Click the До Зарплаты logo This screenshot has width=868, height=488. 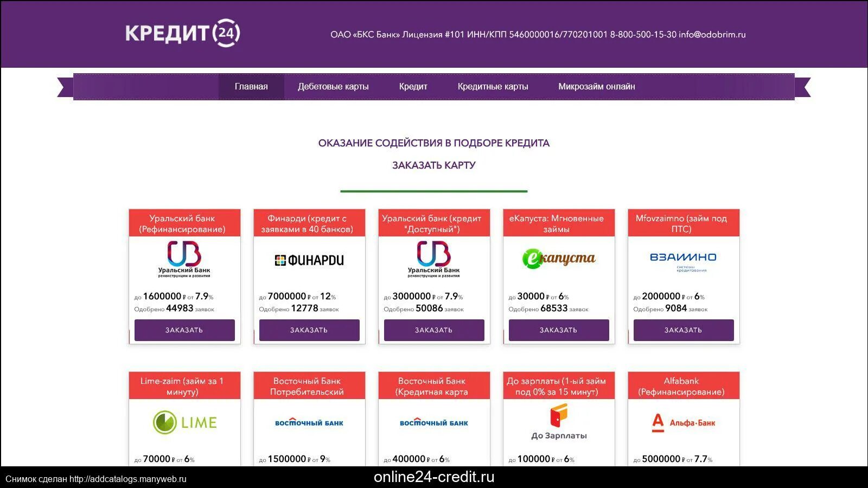[x=559, y=423]
